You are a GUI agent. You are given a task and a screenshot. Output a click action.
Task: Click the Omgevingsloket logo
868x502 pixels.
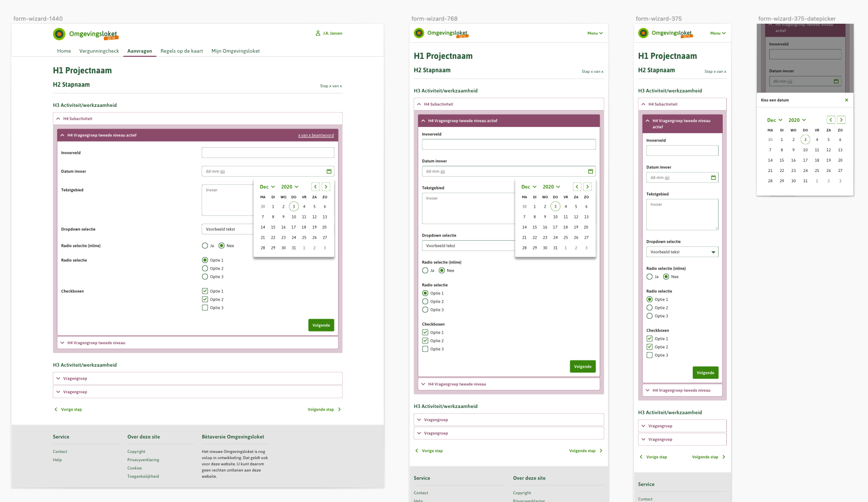85,34
